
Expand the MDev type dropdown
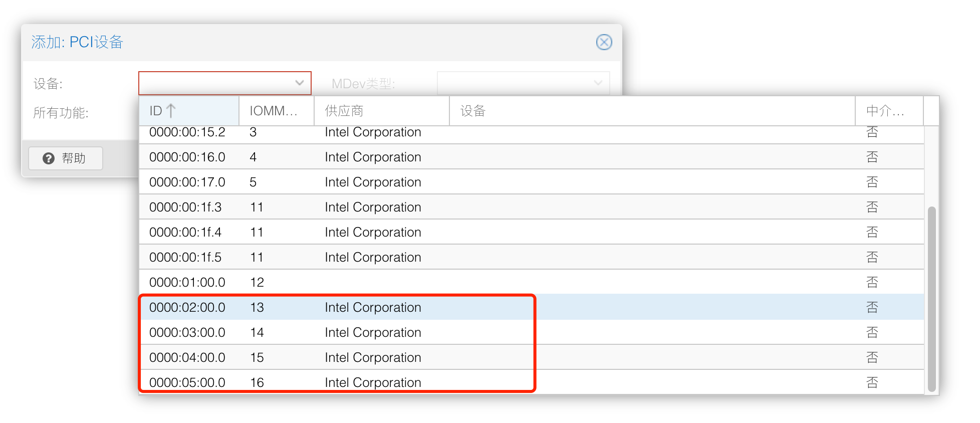(x=598, y=83)
